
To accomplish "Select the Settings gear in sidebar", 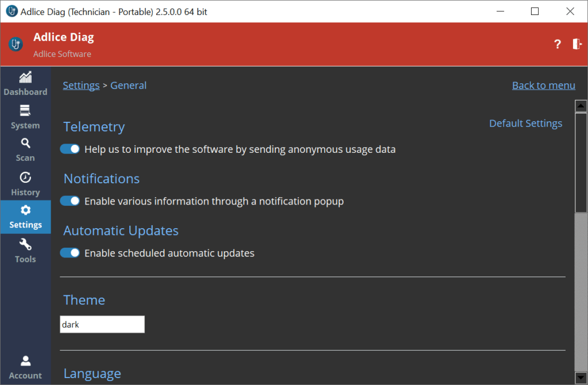I will (x=25, y=217).
